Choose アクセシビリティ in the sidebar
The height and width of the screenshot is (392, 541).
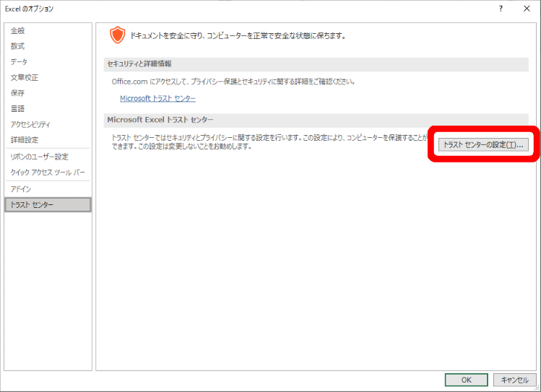[x=31, y=124]
